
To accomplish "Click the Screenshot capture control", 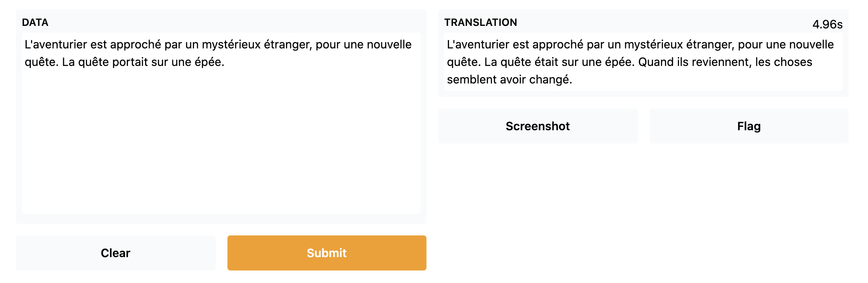I will coord(538,126).
